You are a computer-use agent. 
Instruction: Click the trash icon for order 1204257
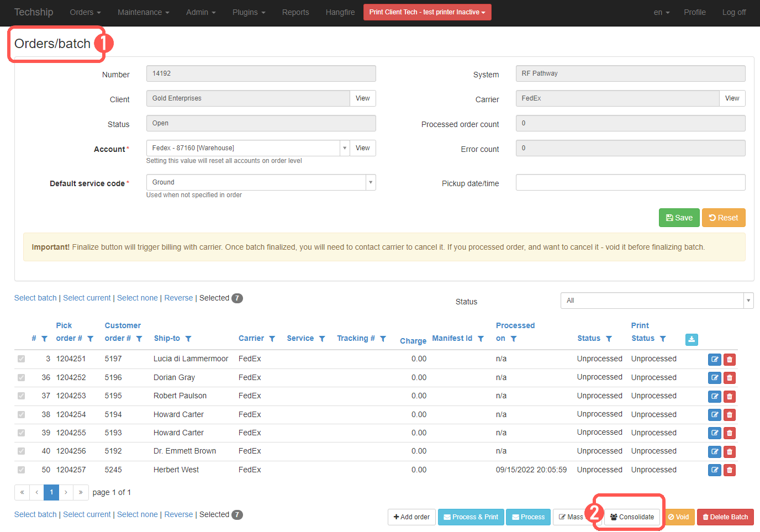(x=729, y=470)
